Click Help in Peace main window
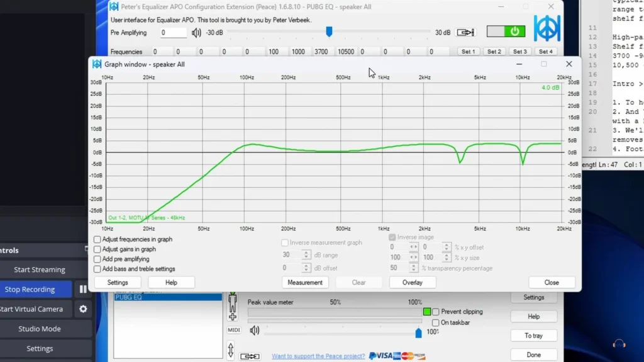 [533, 317]
